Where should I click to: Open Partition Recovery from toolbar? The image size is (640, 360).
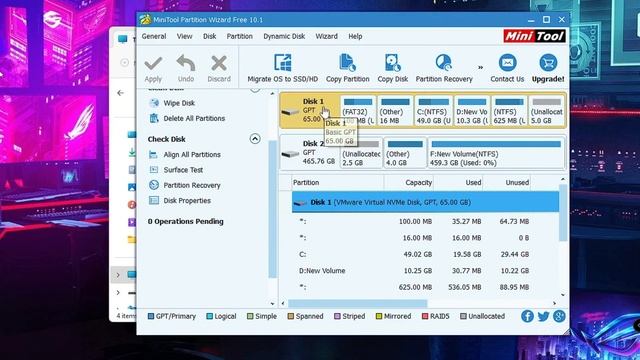pyautogui.click(x=444, y=68)
